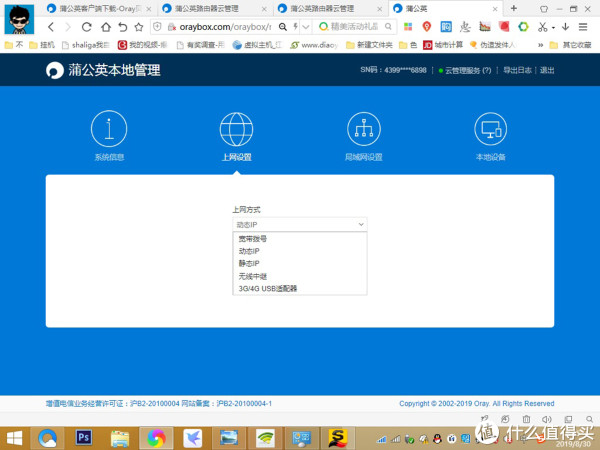Click the 导出日志 link
Screen dimensions: 600x450
pos(517,70)
